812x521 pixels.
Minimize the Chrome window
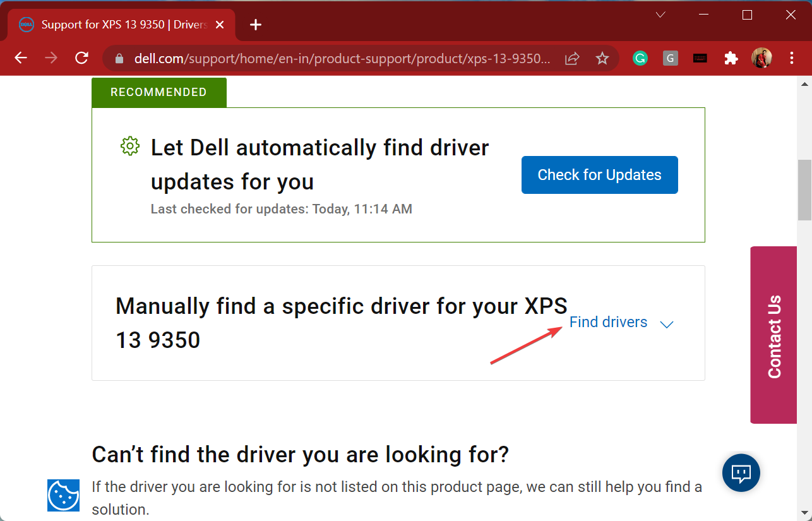pyautogui.click(x=704, y=15)
